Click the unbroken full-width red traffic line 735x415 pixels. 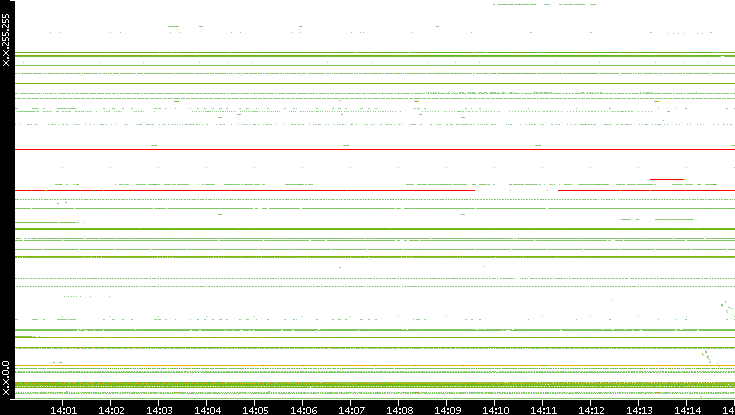375,150
